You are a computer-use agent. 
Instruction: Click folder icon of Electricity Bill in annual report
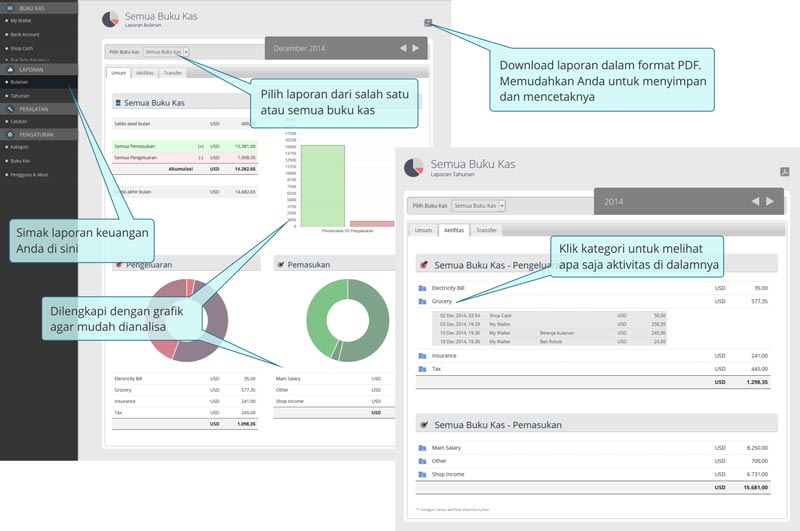(422, 288)
